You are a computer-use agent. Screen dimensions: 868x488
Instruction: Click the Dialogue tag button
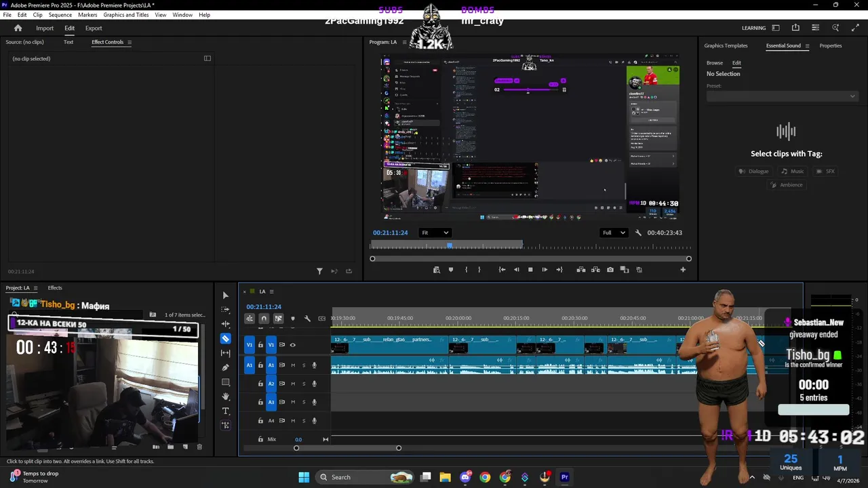(x=753, y=171)
